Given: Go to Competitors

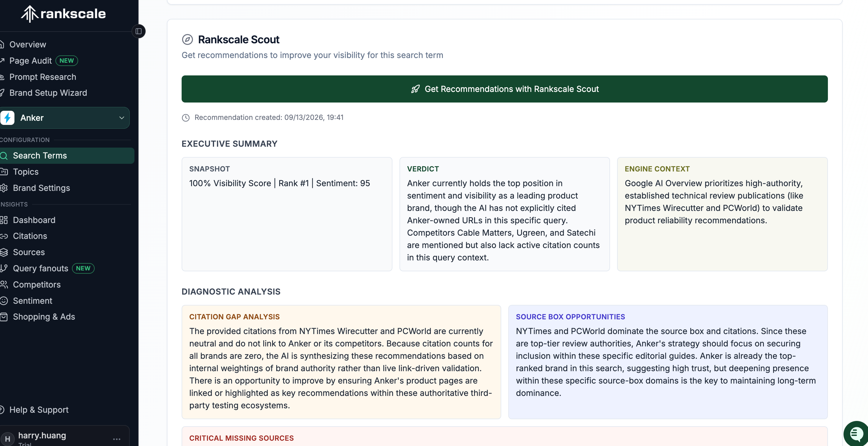Looking at the screenshot, I should click(x=37, y=285).
